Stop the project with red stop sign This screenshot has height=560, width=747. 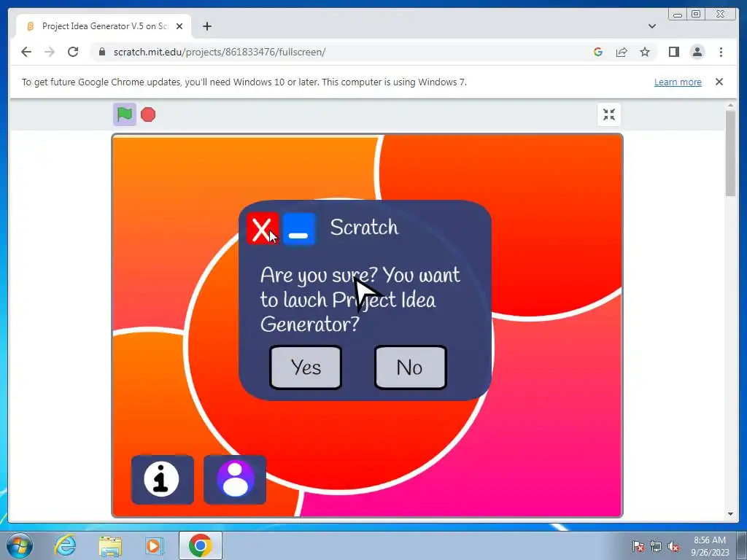coord(148,114)
